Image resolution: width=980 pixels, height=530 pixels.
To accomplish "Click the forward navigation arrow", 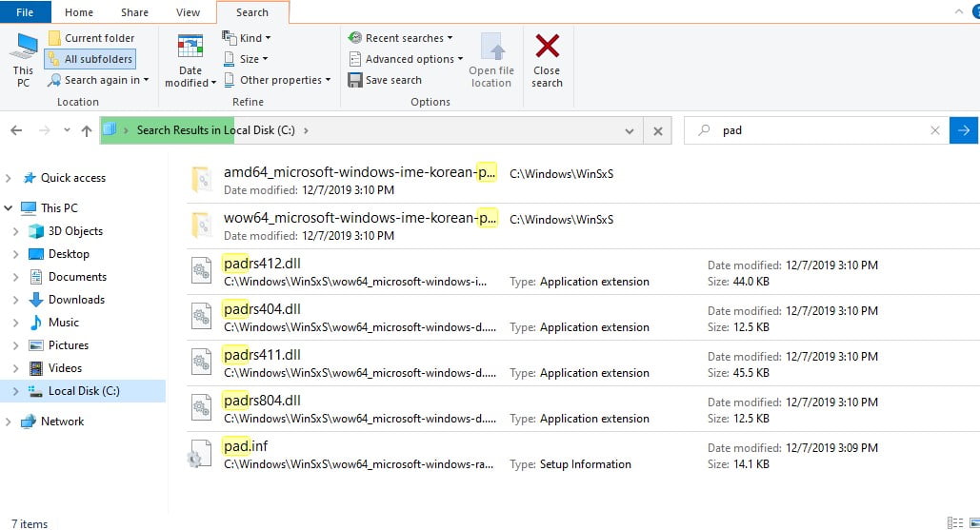I will click(45, 130).
